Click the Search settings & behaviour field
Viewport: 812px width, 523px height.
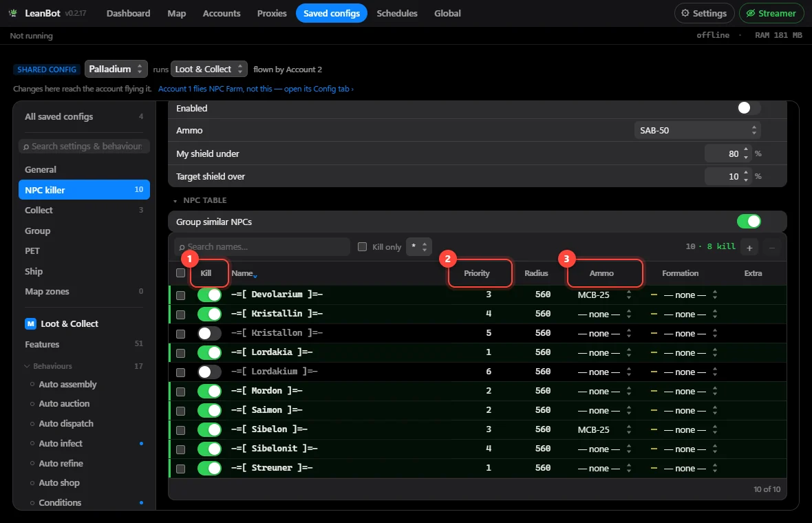(x=84, y=146)
